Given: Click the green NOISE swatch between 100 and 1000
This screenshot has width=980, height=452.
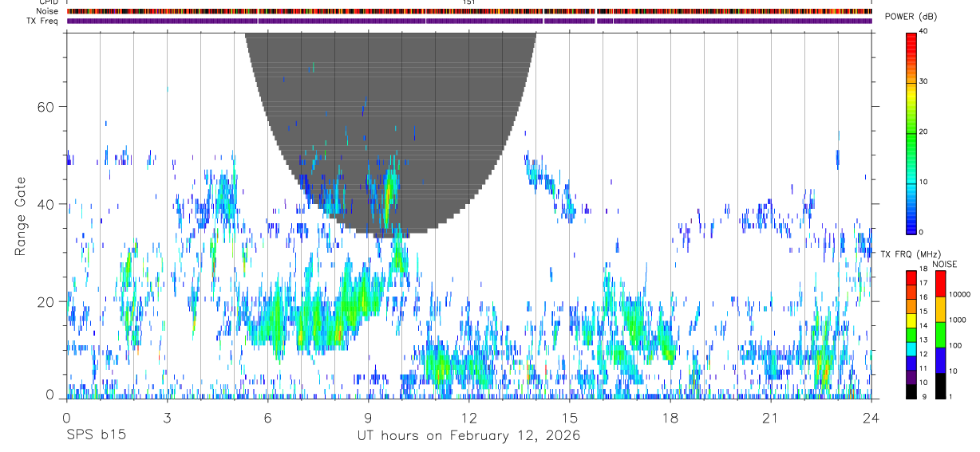Looking at the screenshot, I should point(940,335).
